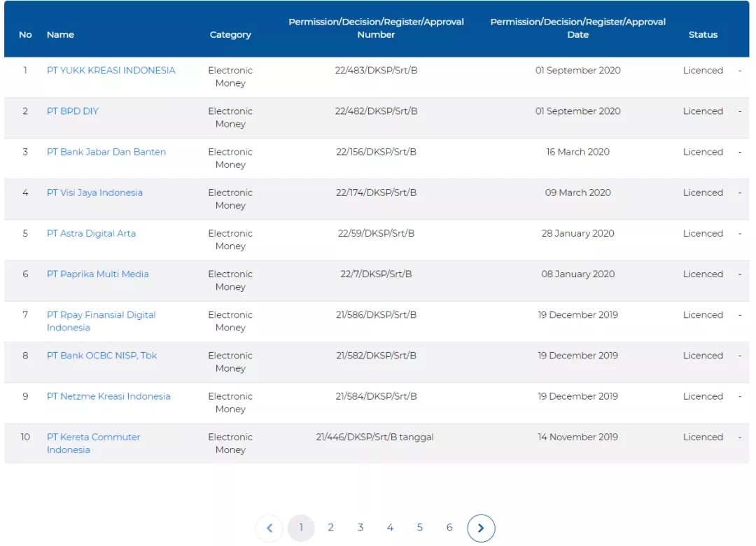Select current page 1 in pagination
Image resolution: width=756 pixels, height=546 pixels.
click(301, 528)
